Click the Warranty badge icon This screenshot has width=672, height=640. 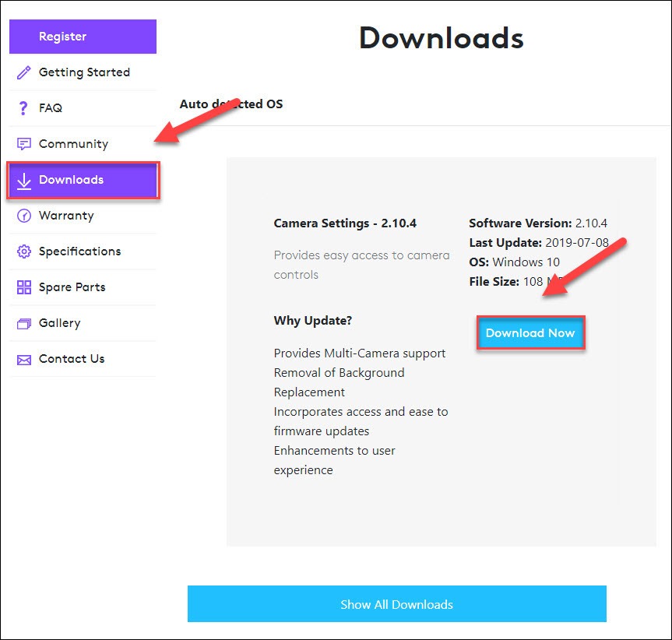24,216
